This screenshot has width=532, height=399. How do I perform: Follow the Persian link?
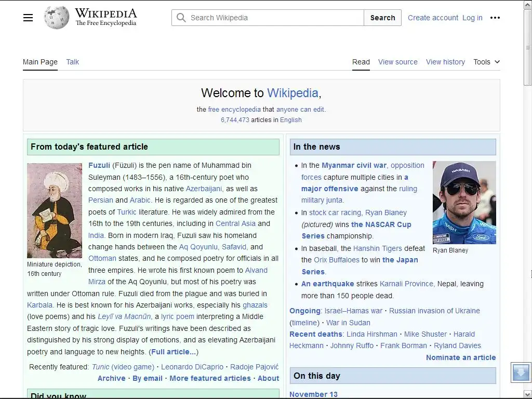101,200
